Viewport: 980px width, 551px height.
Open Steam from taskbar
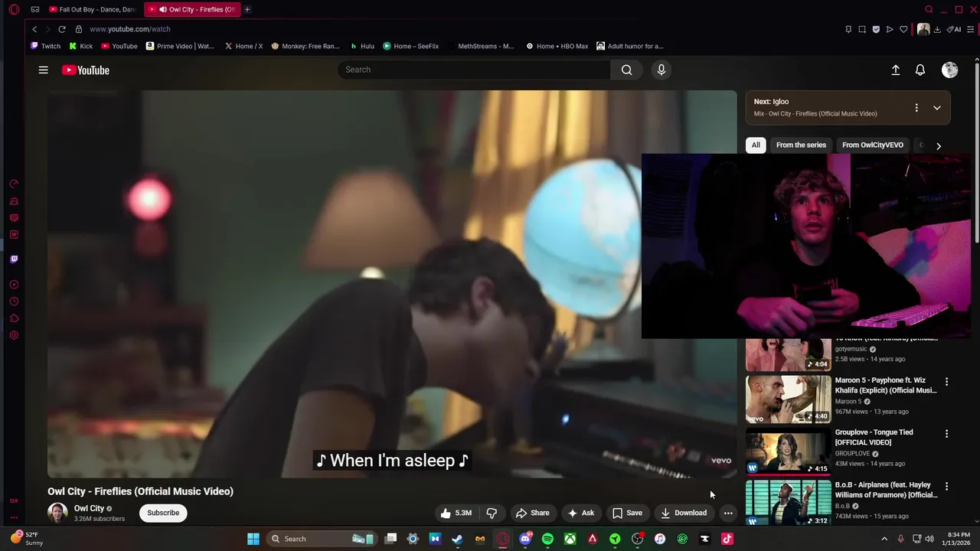click(x=457, y=539)
